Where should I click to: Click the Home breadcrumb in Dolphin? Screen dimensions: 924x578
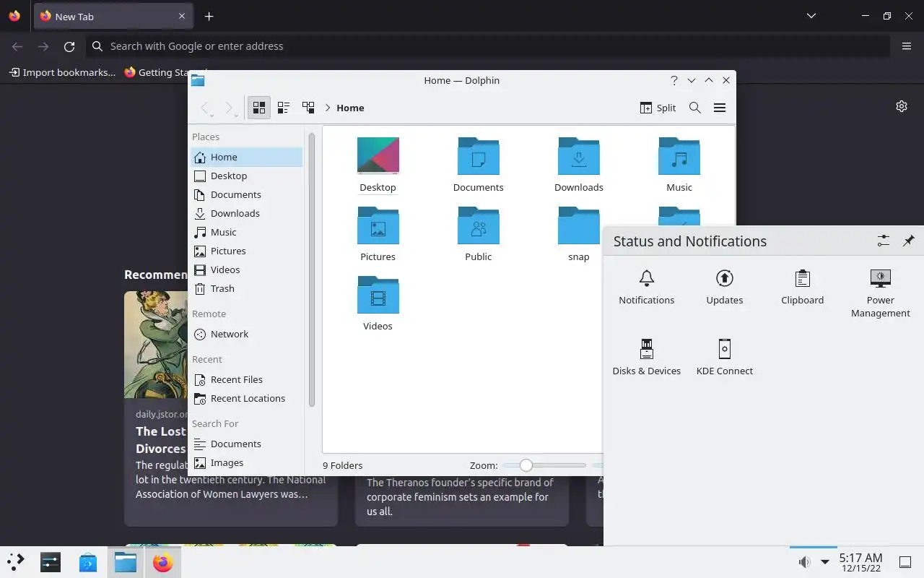pos(350,108)
